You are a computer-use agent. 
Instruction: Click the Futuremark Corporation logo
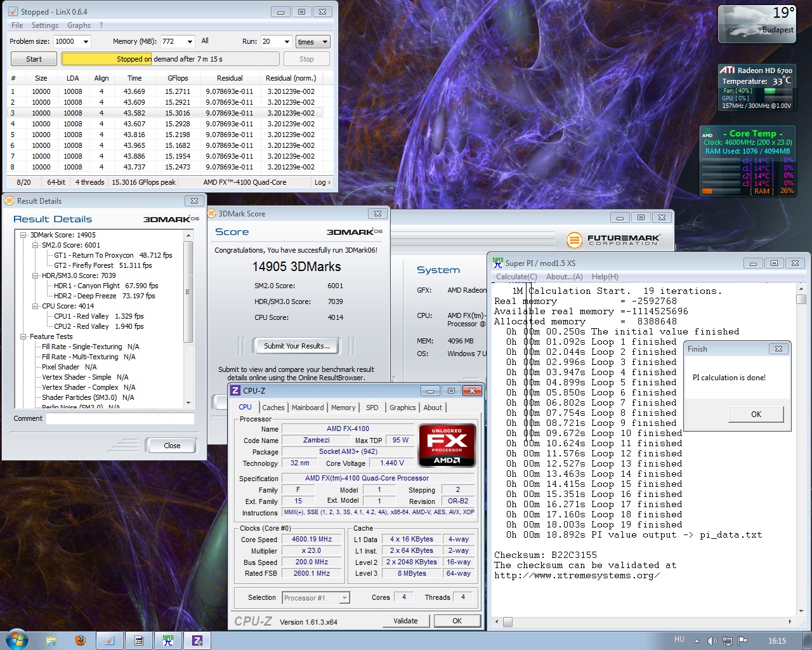point(613,240)
